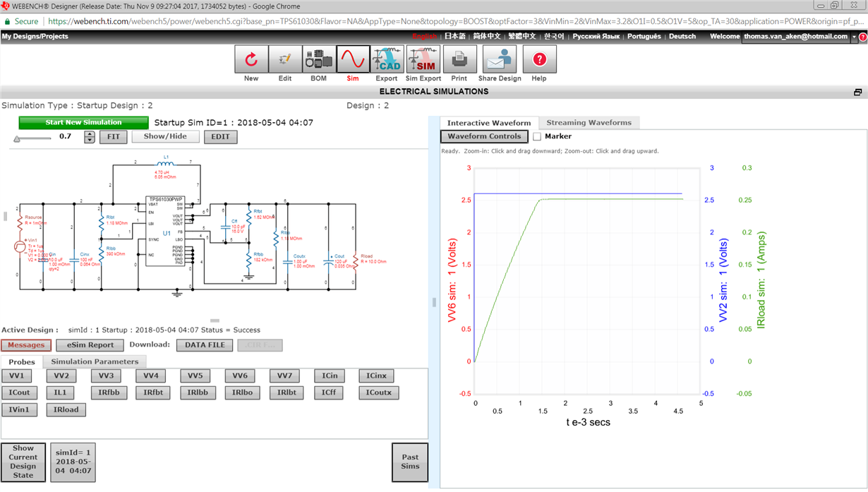Download the DATA FILE

(205, 345)
